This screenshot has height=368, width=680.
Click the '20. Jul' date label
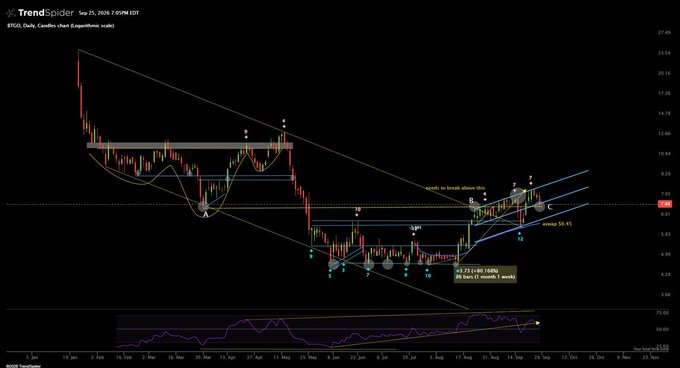pyautogui.click(x=409, y=358)
